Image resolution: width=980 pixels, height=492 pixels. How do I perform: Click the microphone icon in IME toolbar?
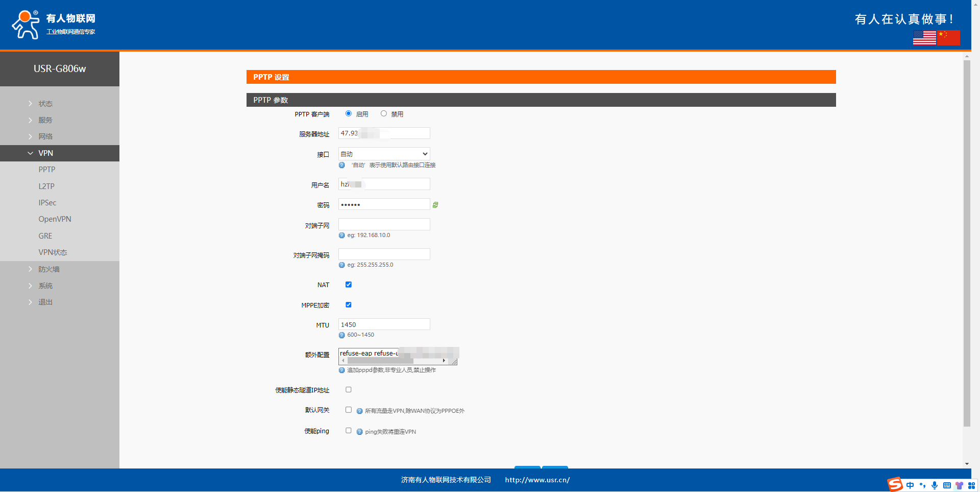(x=935, y=485)
